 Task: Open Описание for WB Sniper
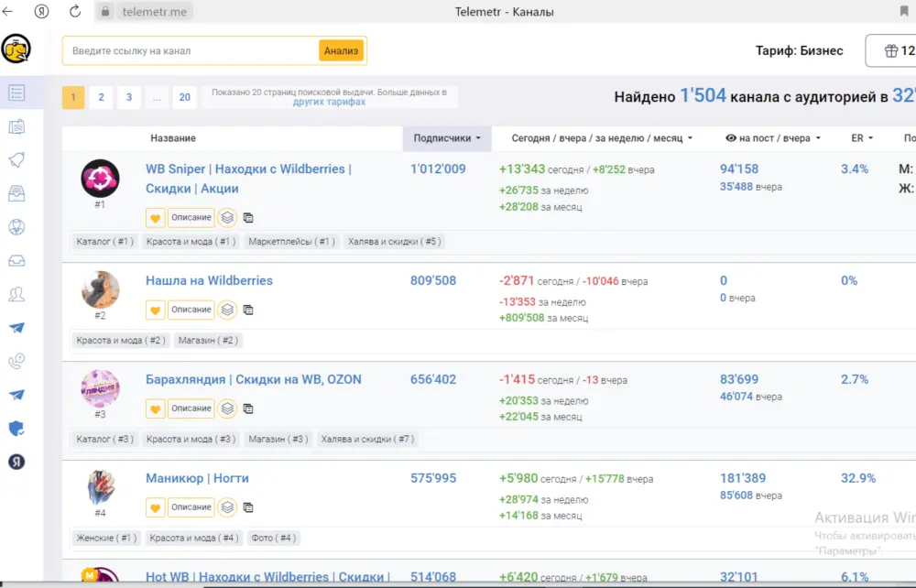pyautogui.click(x=191, y=218)
